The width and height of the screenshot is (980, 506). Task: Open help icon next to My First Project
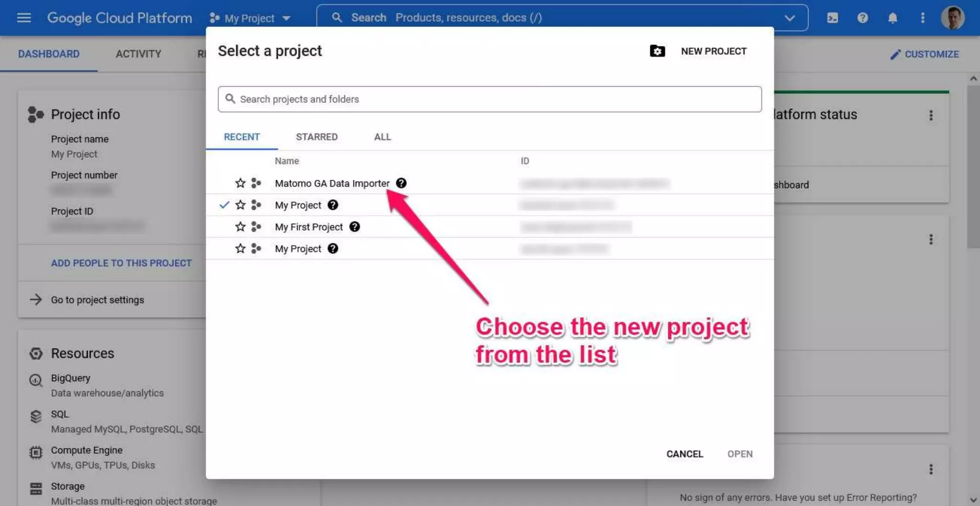(x=354, y=227)
